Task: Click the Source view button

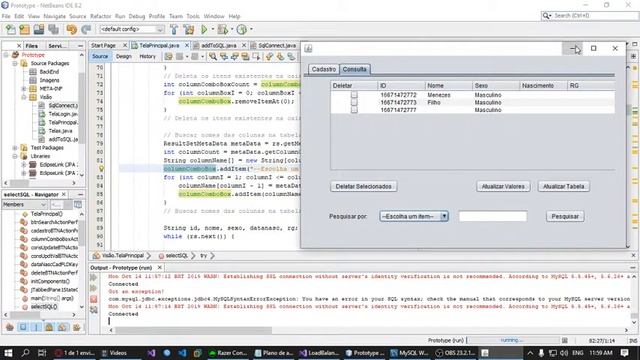Action: click(100, 56)
